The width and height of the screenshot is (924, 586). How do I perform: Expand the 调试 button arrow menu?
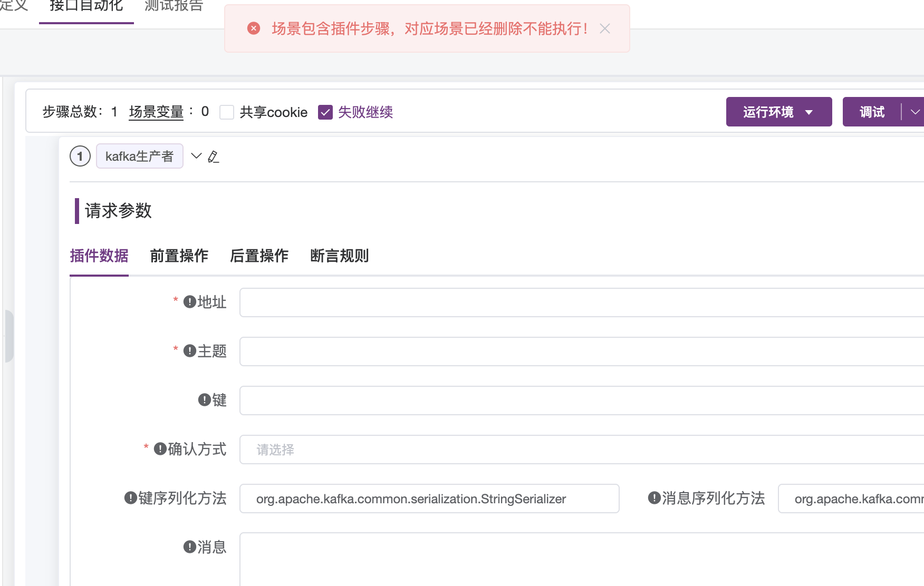(915, 112)
